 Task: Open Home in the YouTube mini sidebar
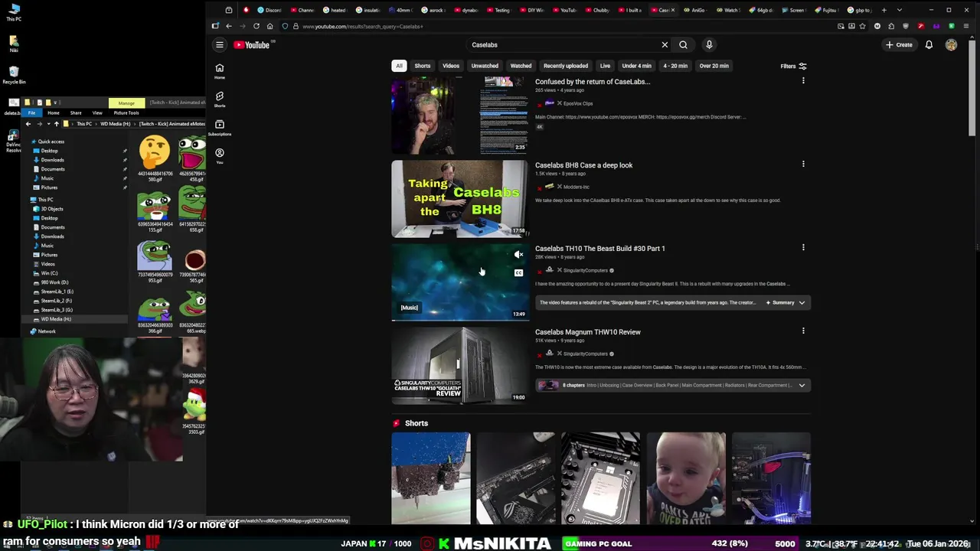[x=220, y=71]
